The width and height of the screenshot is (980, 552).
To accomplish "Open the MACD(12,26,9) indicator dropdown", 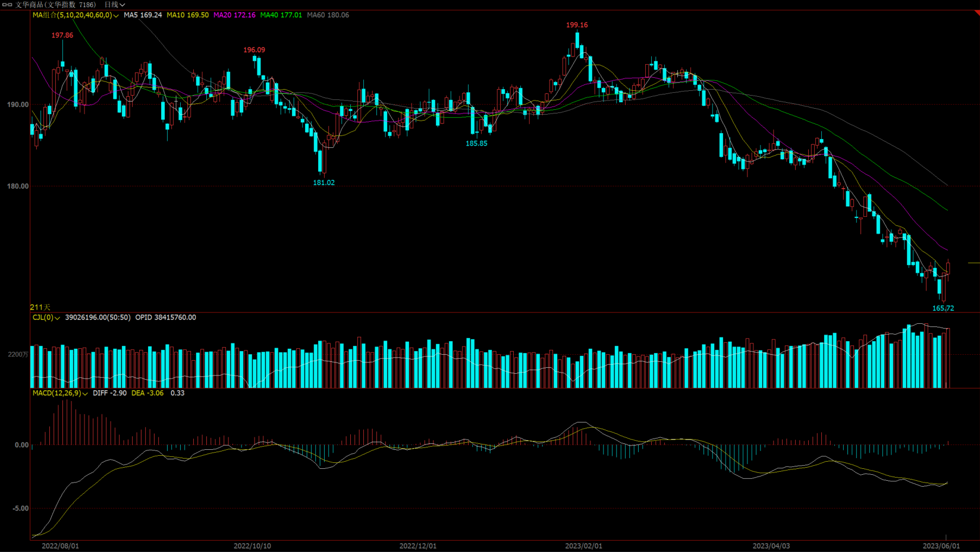I will click(x=60, y=393).
